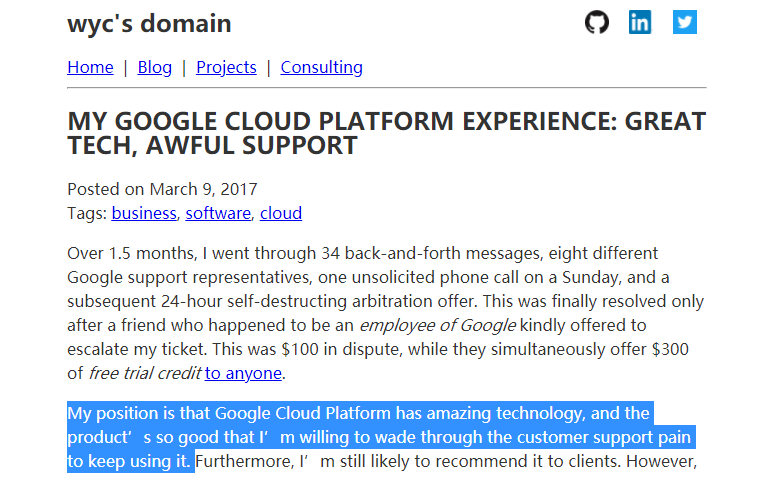
Task: Click the article headline about Google Cloud Platform
Action: tap(386, 133)
